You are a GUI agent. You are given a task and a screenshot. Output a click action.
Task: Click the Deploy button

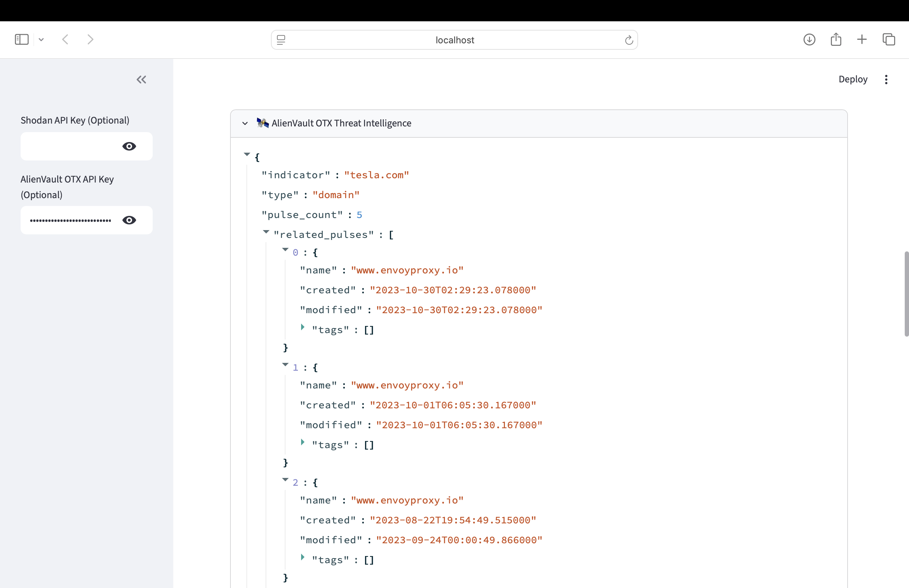[853, 79]
